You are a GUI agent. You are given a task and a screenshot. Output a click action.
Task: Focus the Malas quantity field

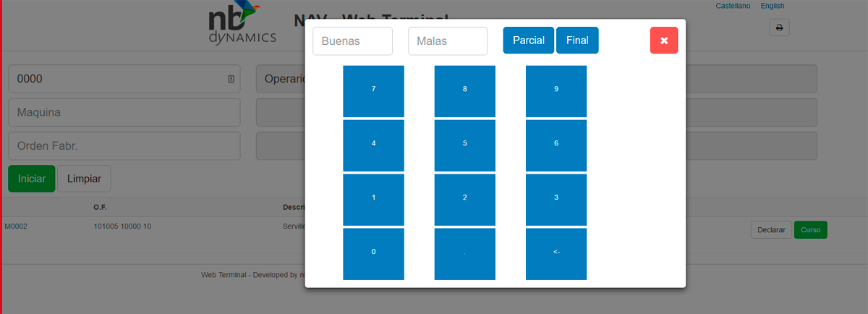tap(448, 41)
